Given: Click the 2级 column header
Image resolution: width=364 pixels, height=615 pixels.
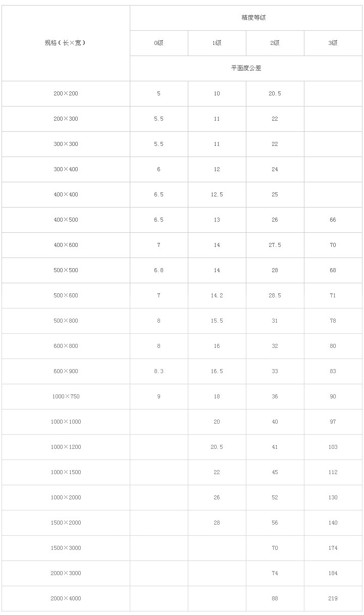Looking at the screenshot, I should pos(275,43).
